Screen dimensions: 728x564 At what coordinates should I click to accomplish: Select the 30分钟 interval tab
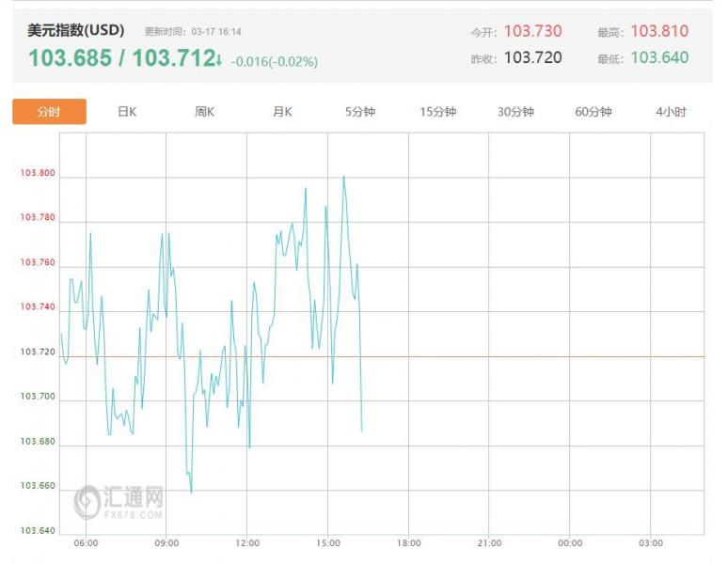[515, 112]
